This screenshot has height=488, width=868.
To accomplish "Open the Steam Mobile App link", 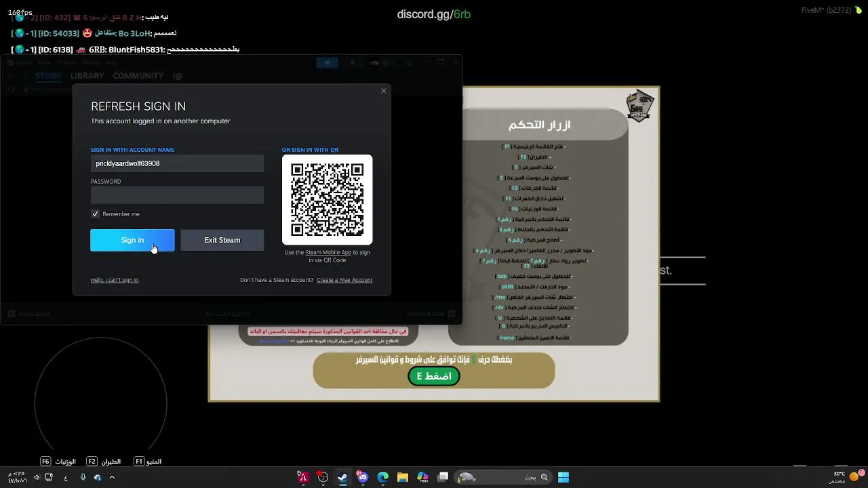I will 328,252.
